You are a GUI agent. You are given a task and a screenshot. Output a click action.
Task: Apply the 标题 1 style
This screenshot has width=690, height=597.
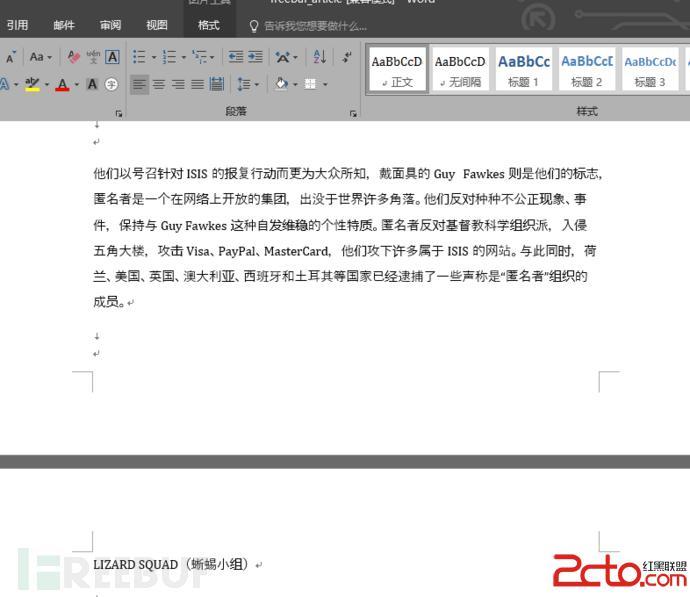pyautogui.click(x=523, y=70)
